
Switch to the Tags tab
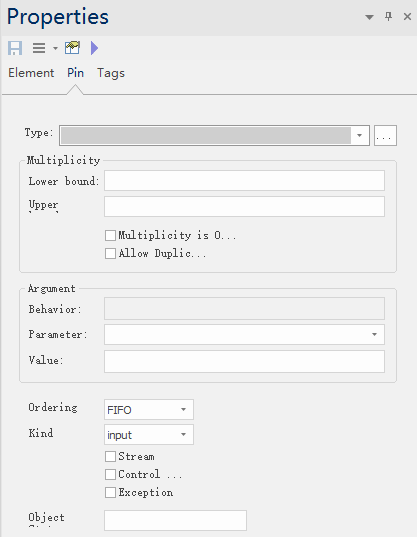click(111, 73)
